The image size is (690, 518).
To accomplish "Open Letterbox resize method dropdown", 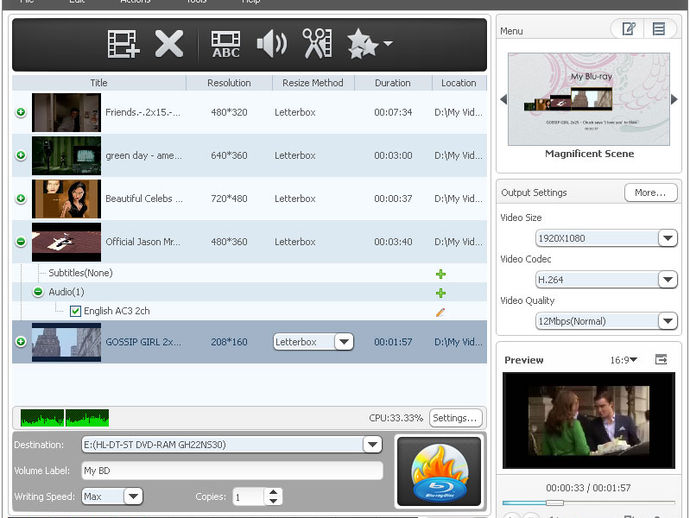I will [x=344, y=342].
